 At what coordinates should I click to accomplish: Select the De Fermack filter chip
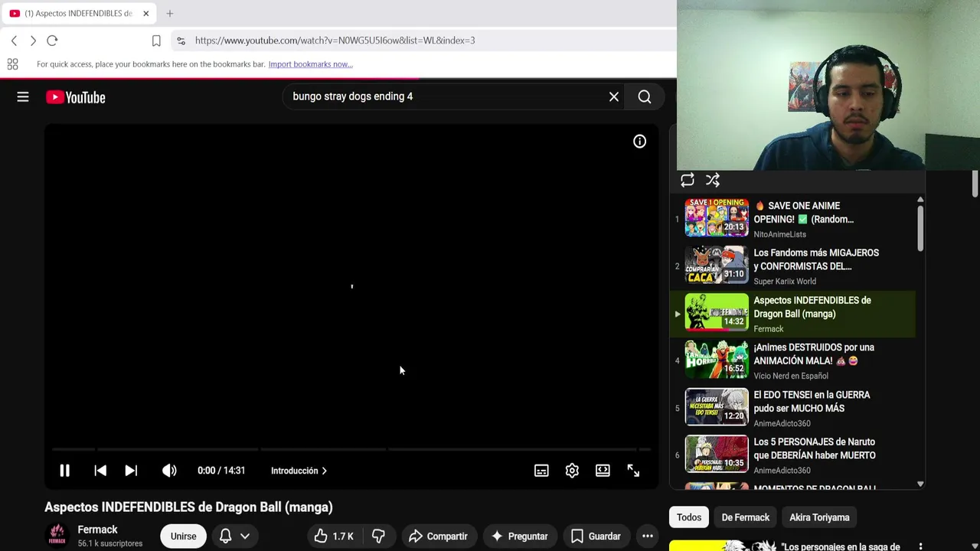tap(746, 517)
